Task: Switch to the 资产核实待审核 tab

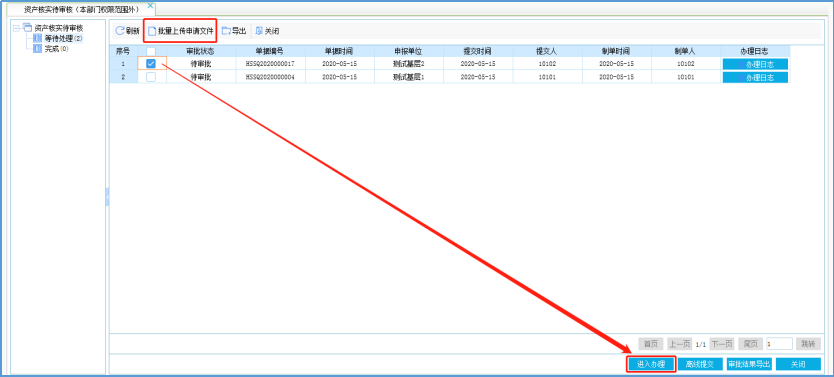Action: (81, 9)
